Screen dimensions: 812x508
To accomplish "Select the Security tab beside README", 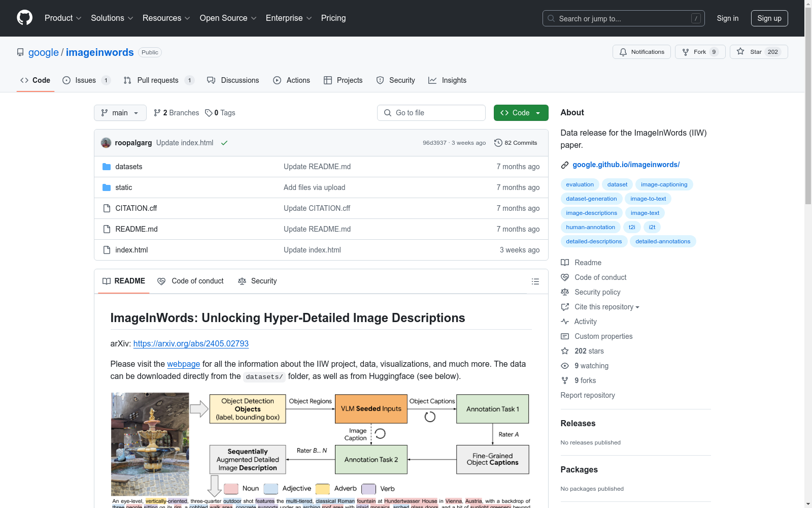I will point(257,281).
